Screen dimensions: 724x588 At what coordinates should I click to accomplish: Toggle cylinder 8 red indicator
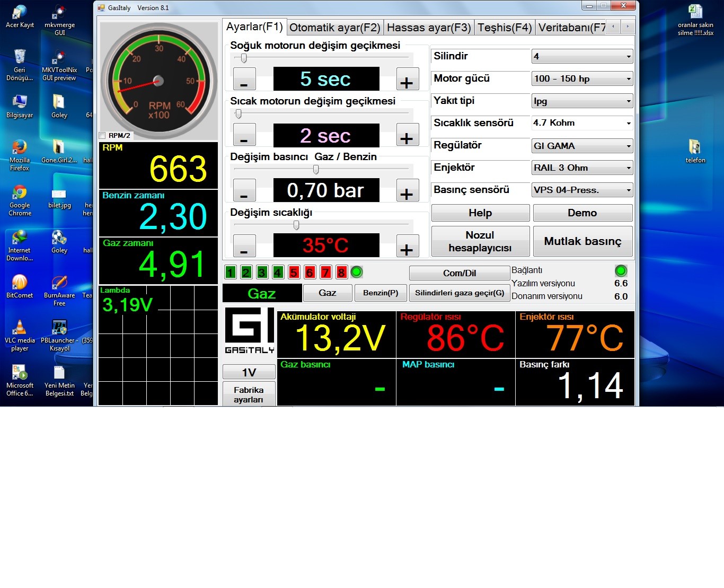click(x=341, y=273)
